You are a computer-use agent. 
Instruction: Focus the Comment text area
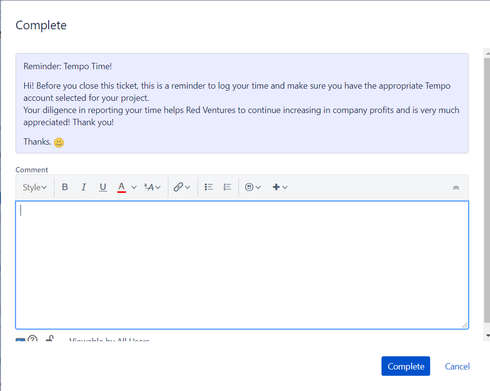242,265
